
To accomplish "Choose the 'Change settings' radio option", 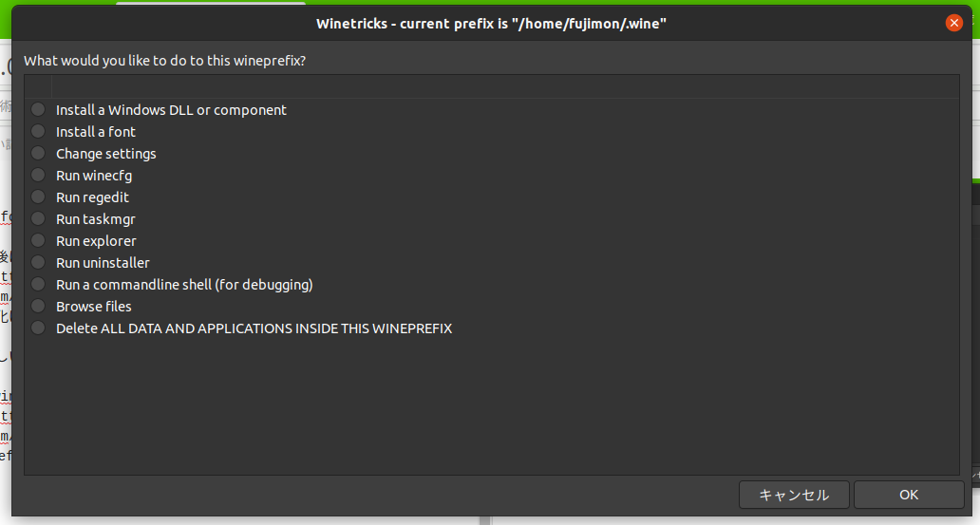I will pyautogui.click(x=38, y=153).
